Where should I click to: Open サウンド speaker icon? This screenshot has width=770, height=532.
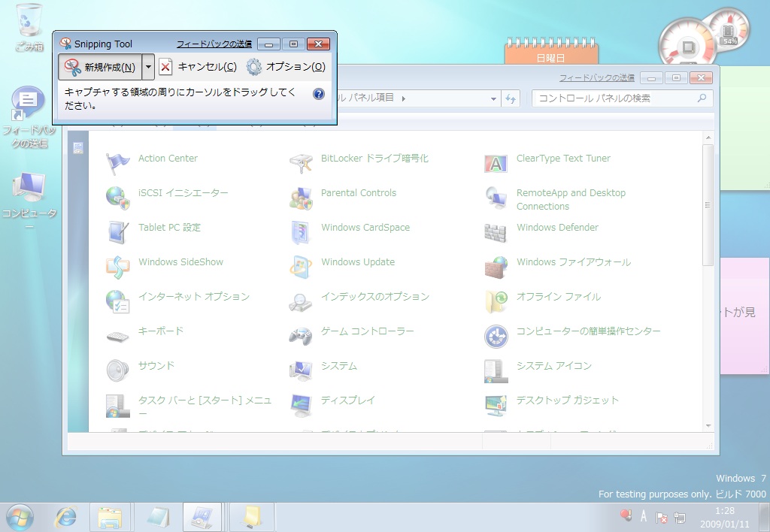pyautogui.click(x=117, y=370)
